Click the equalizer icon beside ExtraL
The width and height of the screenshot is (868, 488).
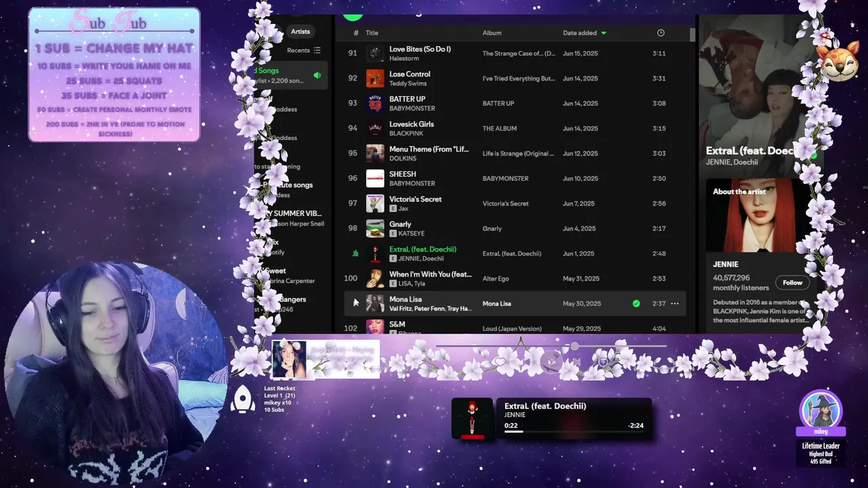coord(355,253)
